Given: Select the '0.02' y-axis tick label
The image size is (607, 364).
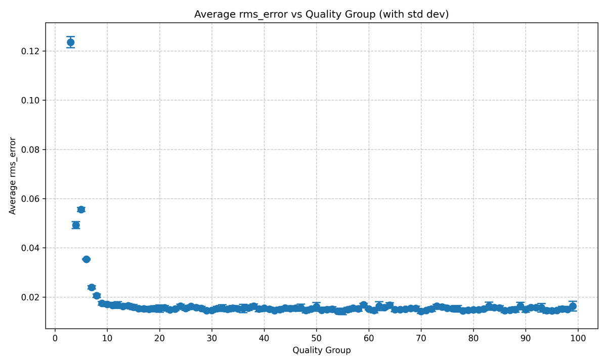Looking at the screenshot, I should tap(31, 298).
